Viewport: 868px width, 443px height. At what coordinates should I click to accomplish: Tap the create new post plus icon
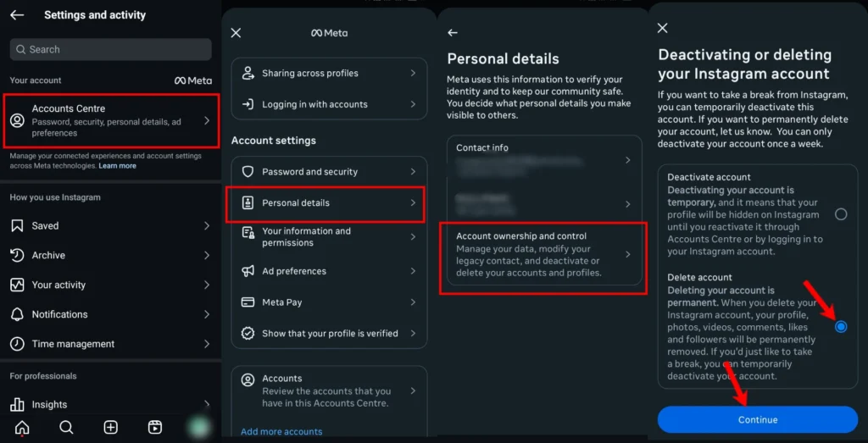[x=110, y=428]
